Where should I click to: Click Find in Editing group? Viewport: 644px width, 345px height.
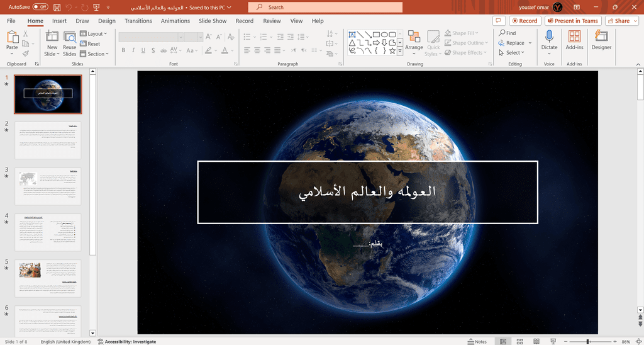click(x=508, y=33)
